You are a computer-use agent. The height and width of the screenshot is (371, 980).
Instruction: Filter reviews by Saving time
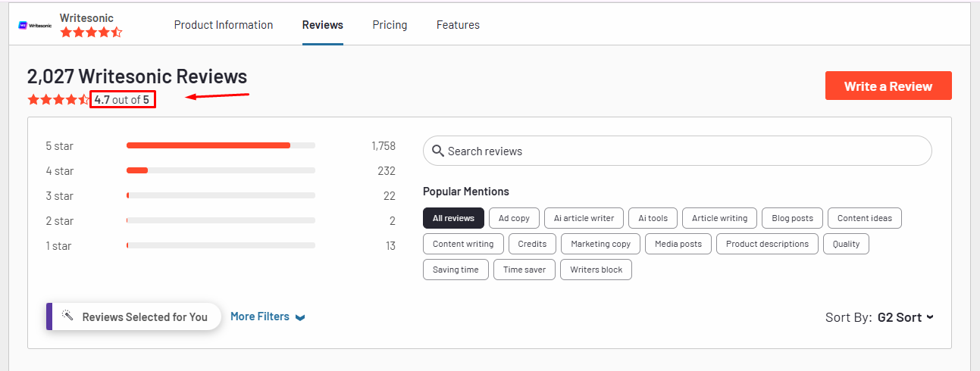[x=456, y=270]
